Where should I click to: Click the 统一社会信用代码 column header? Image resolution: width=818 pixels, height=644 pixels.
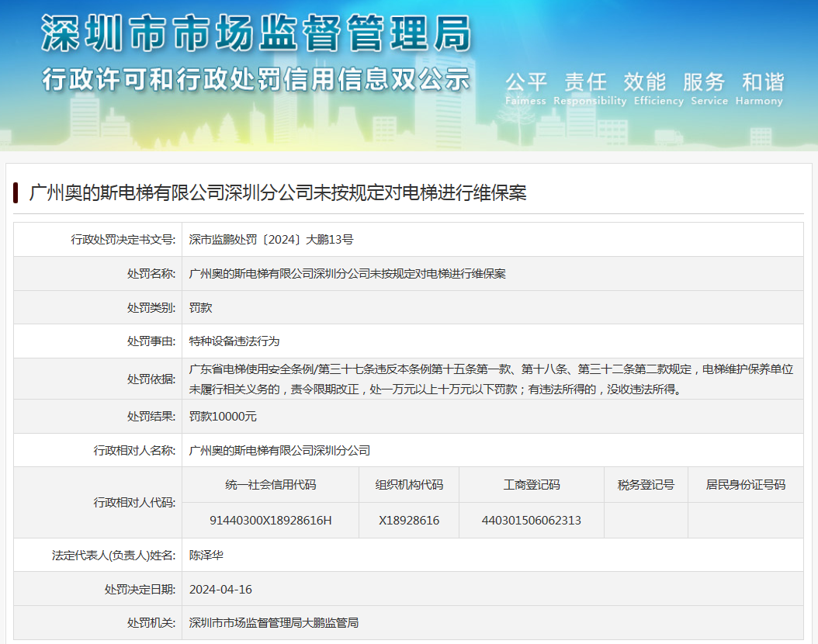(271, 485)
